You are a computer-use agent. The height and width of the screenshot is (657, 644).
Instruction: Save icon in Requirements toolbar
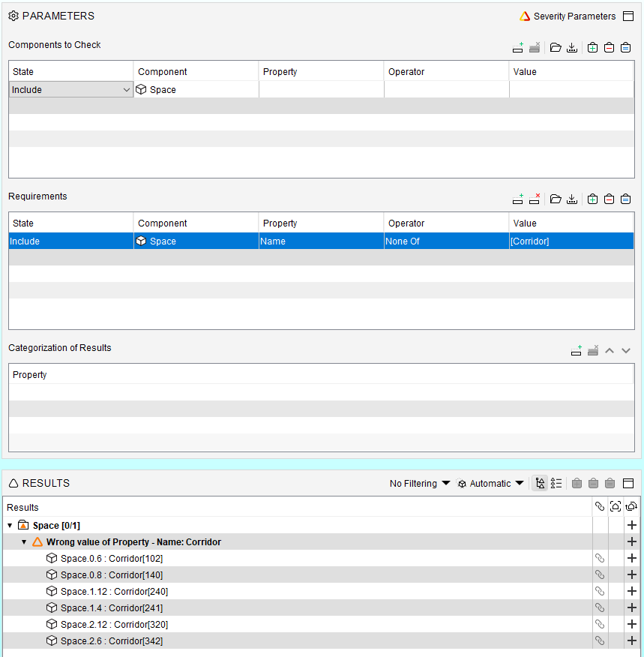pos(572,199)
